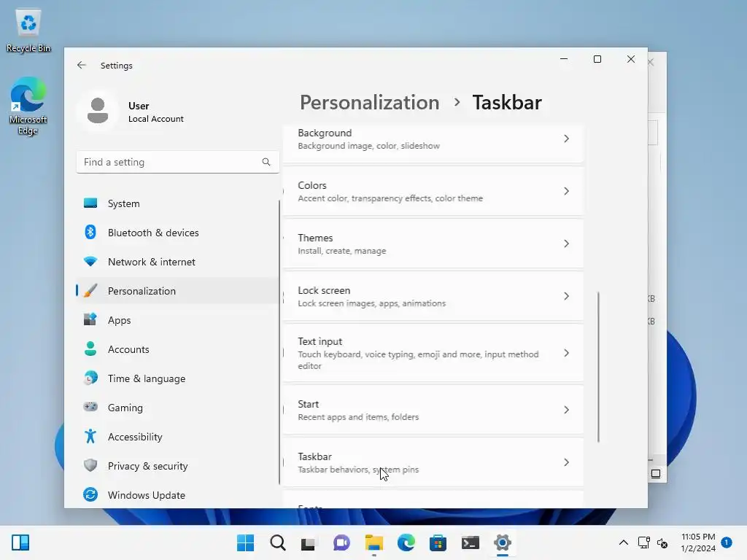
Task: Go back using the Settings back arrow
Action: click(82, 65)
